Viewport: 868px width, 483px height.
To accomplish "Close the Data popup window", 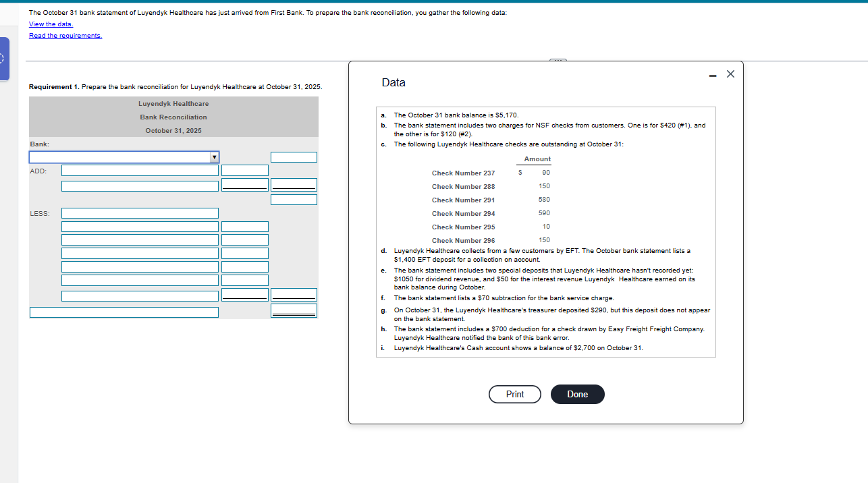I will click(x=730, y=74).
